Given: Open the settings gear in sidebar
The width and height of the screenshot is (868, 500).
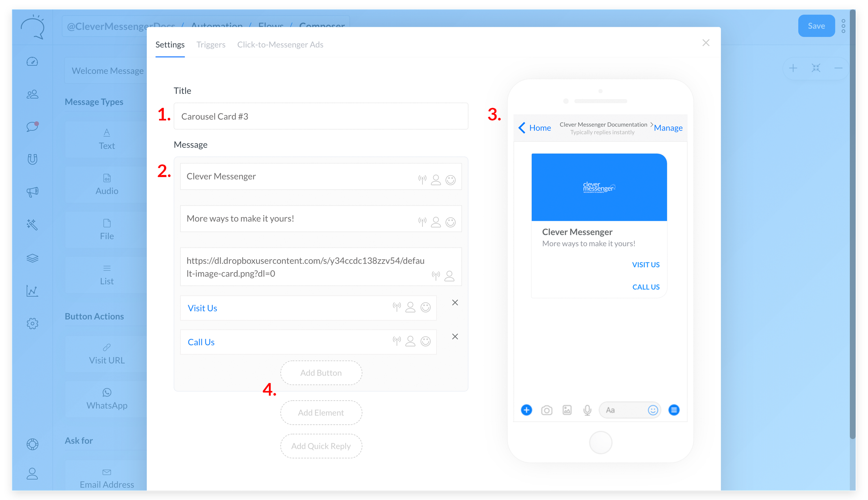Looking at the screenshot, I should [x=32, y=324].
